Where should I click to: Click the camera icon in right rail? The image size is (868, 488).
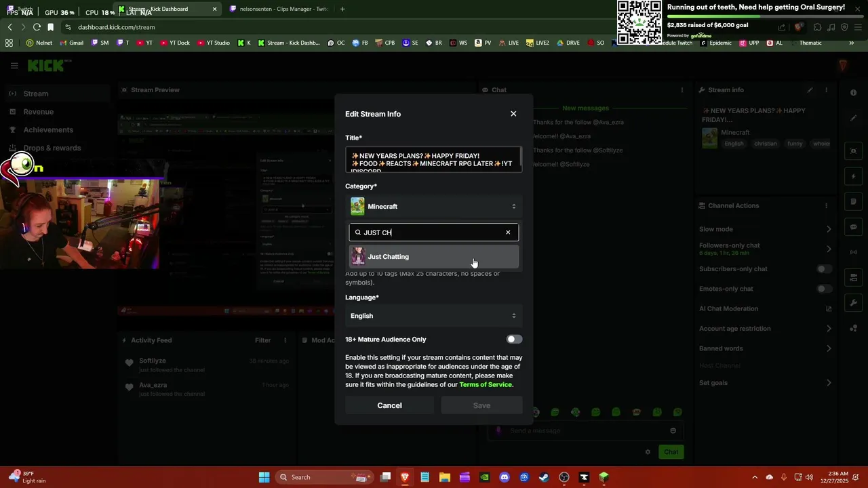click(x=854, y=151)
